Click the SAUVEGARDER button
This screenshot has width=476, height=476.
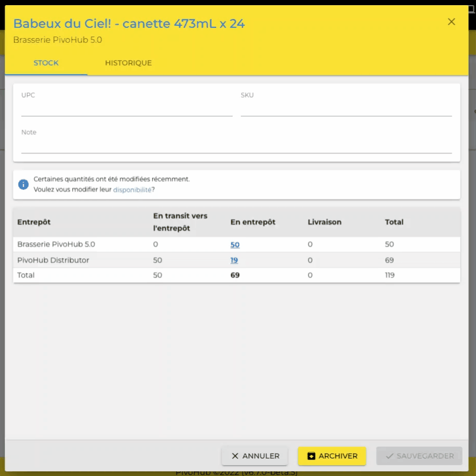coord(419,456)
